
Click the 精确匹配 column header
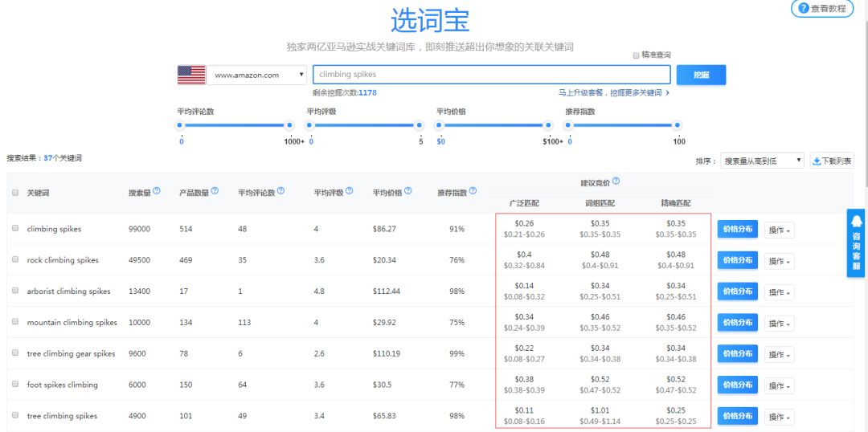(x=675, y=203)
